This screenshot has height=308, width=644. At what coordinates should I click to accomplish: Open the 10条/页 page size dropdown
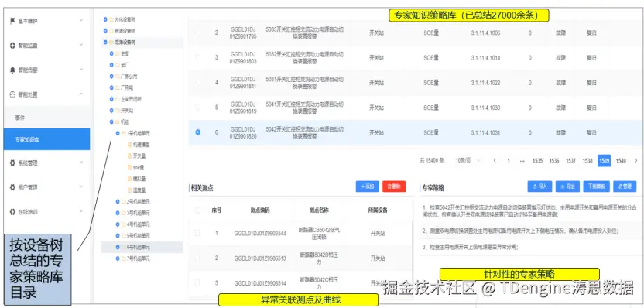(468, 160)
